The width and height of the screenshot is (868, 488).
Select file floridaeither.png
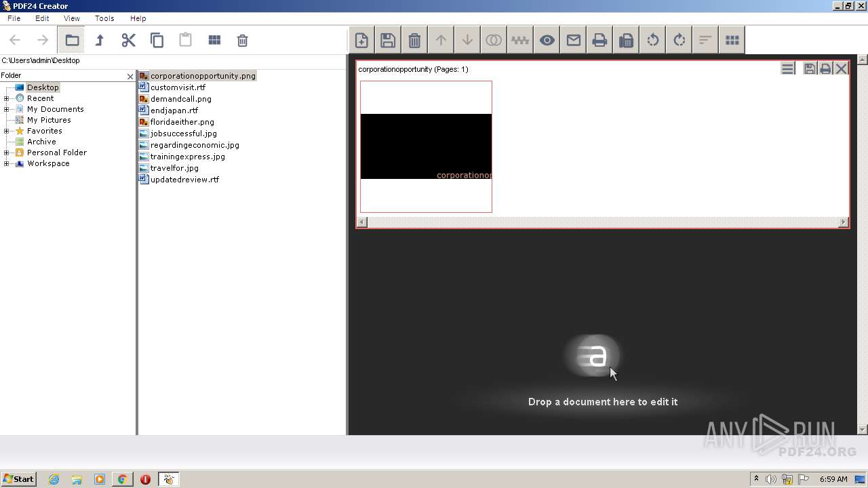click(176, 122)
